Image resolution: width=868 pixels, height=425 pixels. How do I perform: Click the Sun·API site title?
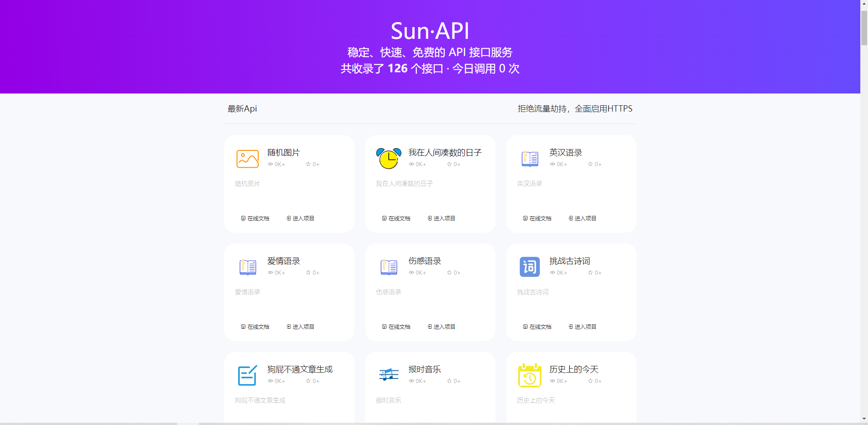coord(430,31)
